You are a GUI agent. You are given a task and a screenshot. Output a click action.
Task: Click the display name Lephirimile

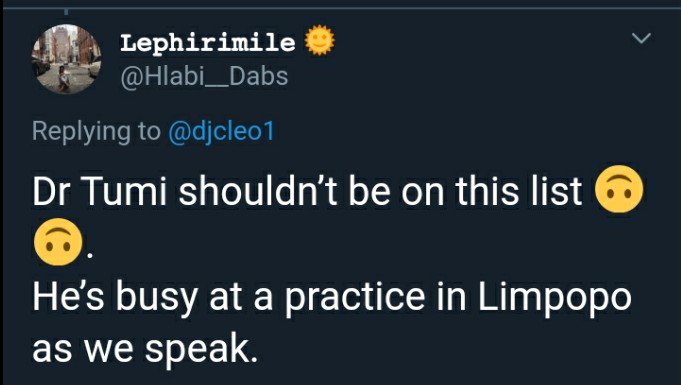click(x=208, y=42)
